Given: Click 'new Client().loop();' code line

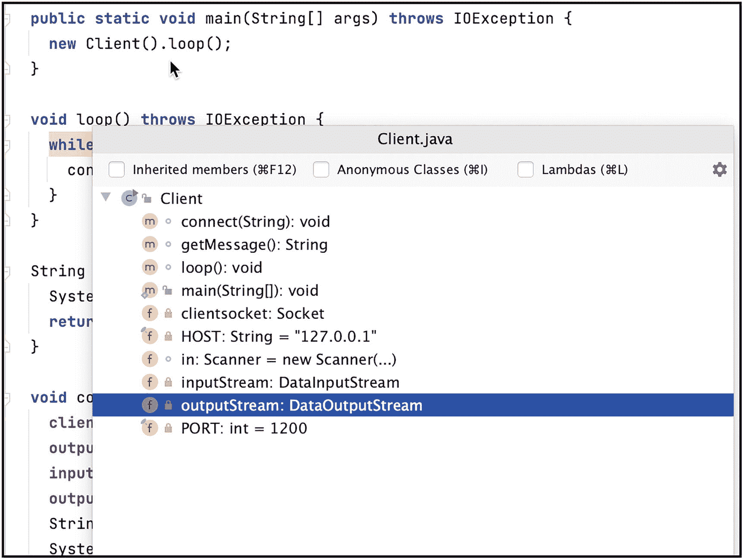Looking at the screenshot, I should (140, 44).
